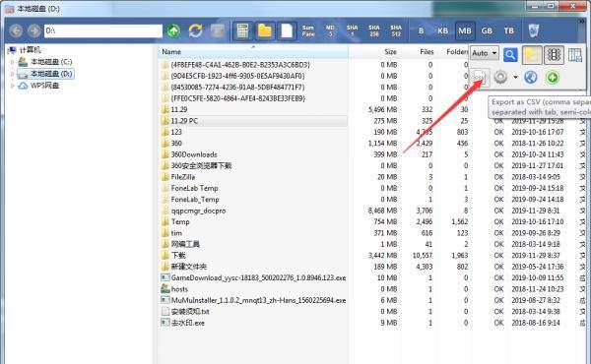This screenshot has height=364, width=591.
Task: Click the recycle bin toolbar icon
Action: point(534,30)
